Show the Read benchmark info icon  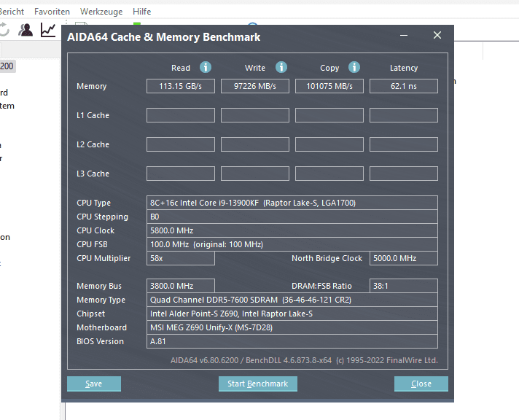click(206, 67)
